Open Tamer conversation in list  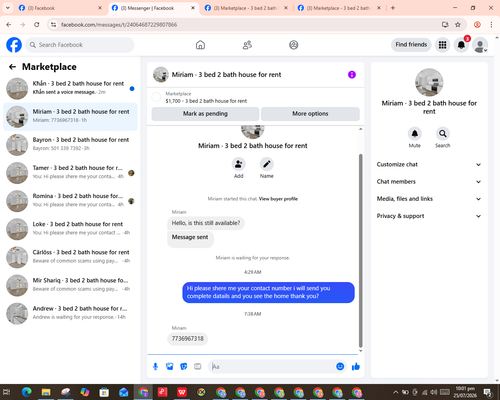[x=70, y=173]
